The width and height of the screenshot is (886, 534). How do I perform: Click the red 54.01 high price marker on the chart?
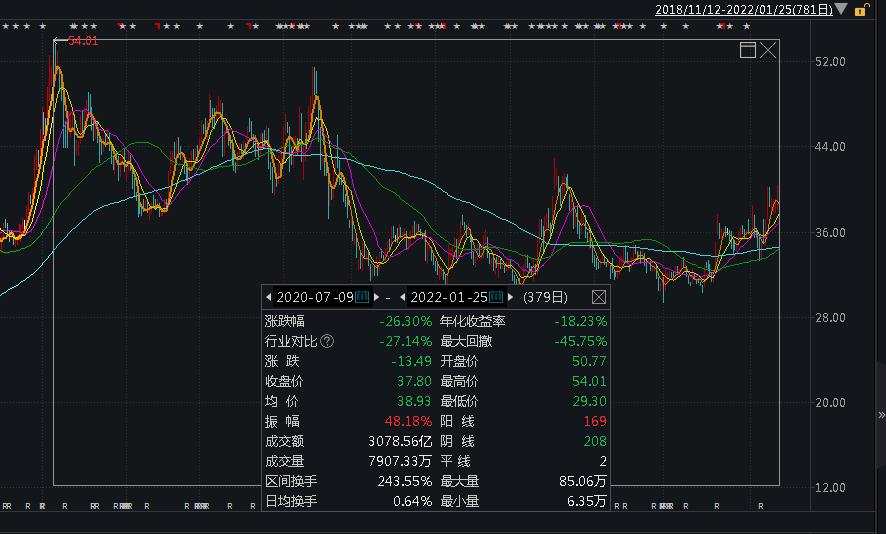point(82,41)
